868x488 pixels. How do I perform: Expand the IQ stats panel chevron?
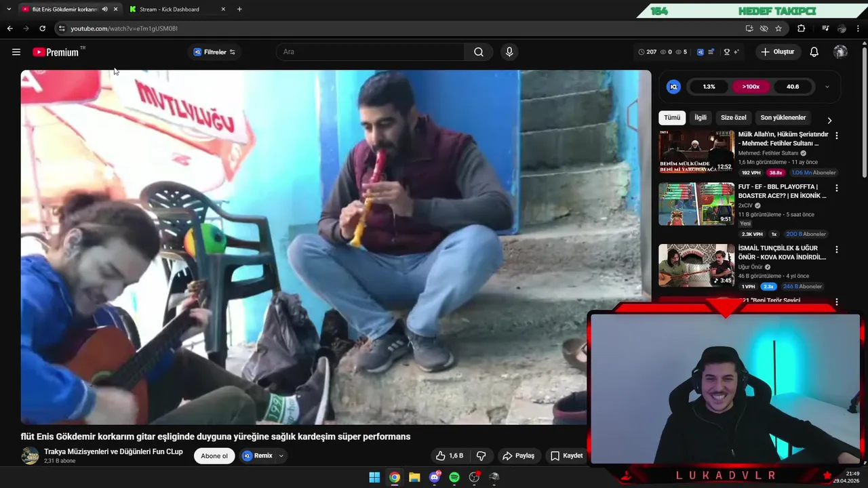827,87
